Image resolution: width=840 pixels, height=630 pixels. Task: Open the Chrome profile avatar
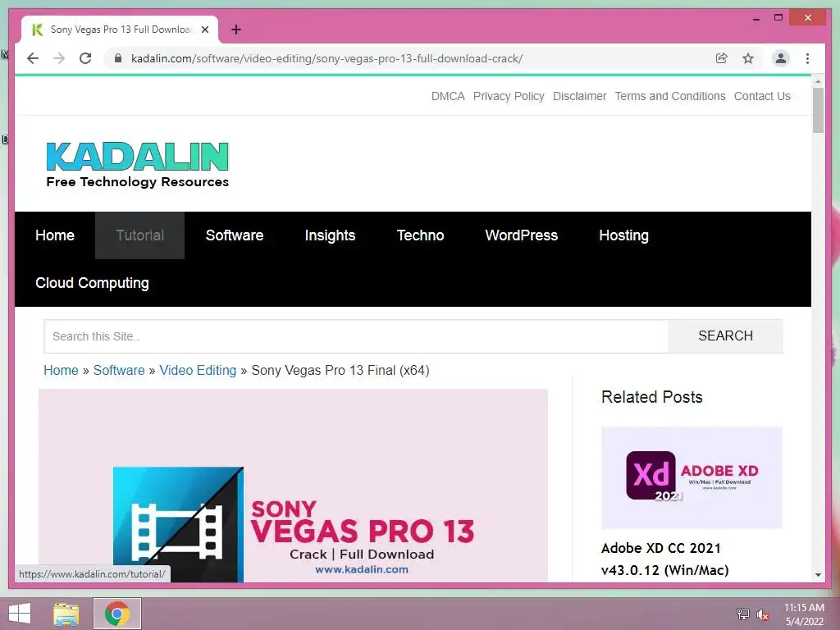[x=781, y=58]
